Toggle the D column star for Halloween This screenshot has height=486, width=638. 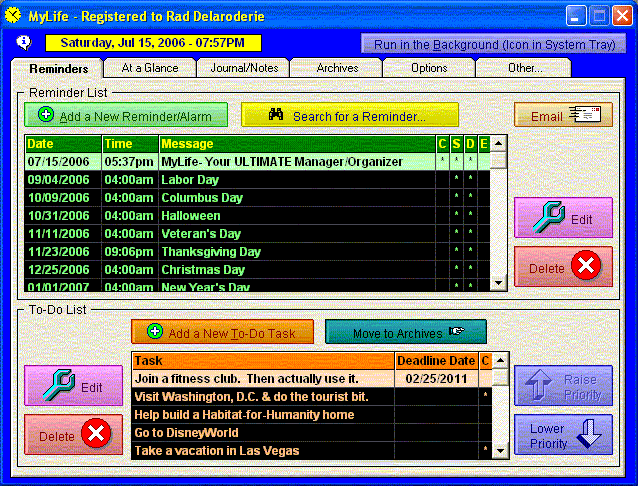pos(470,215)
